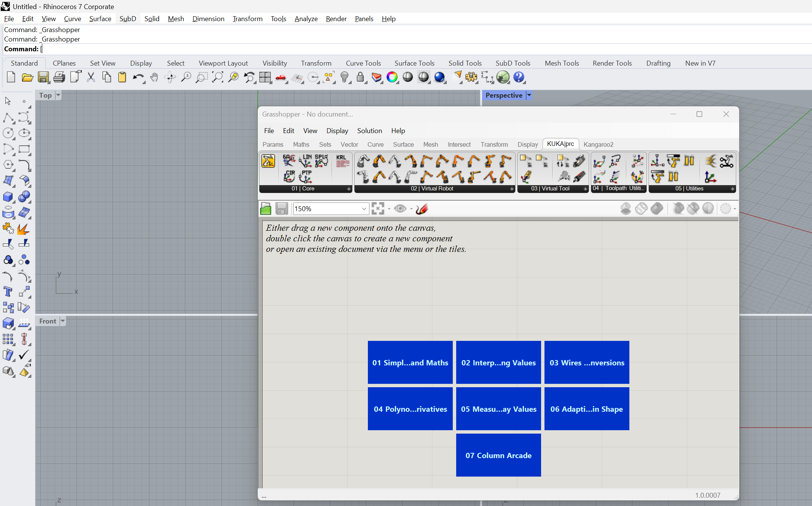812x506 pixels.
Task: Open the blue Help question mark icon
Action: (x=519, y=77)
